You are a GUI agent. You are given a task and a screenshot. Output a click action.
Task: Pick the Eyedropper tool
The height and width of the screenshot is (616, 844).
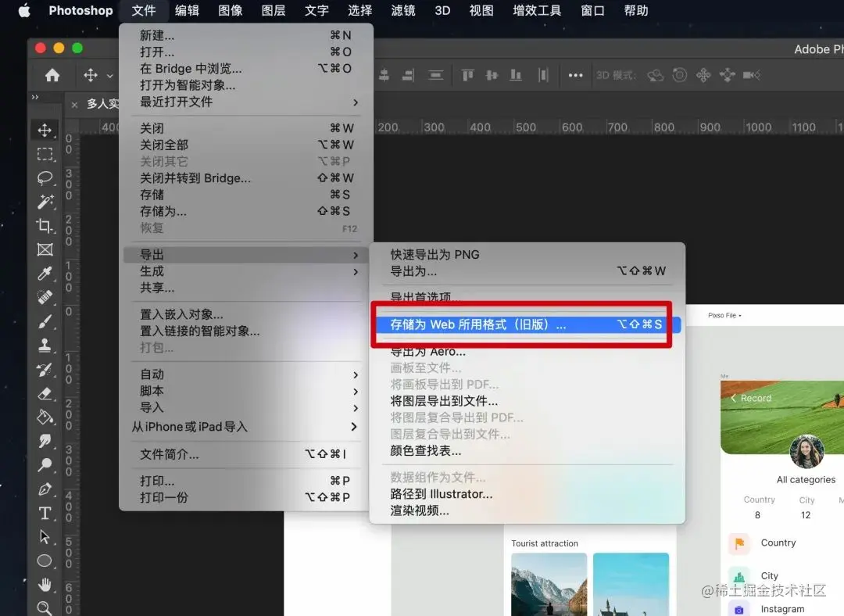point(45,274)
